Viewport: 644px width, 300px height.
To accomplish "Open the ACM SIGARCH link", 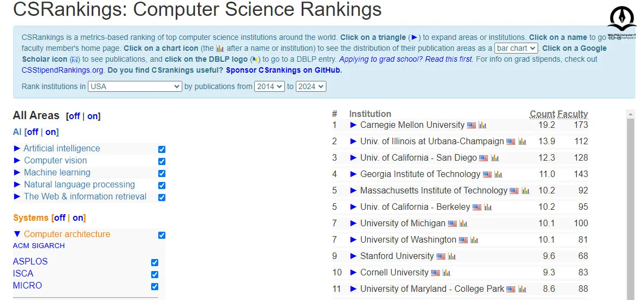I will pyautogui.click(x=39, y=246).
